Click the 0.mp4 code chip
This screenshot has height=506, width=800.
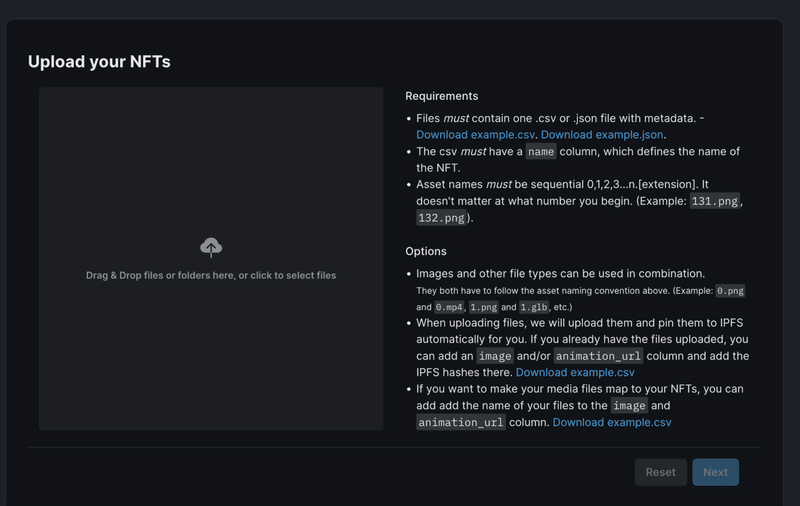pyautogui.click(x=449, y=307)
